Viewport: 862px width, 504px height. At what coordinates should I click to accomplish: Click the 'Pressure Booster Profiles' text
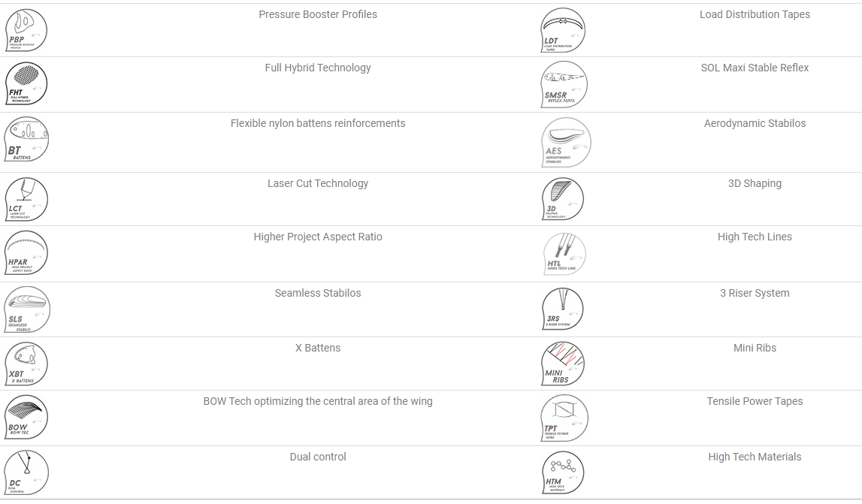318,14
